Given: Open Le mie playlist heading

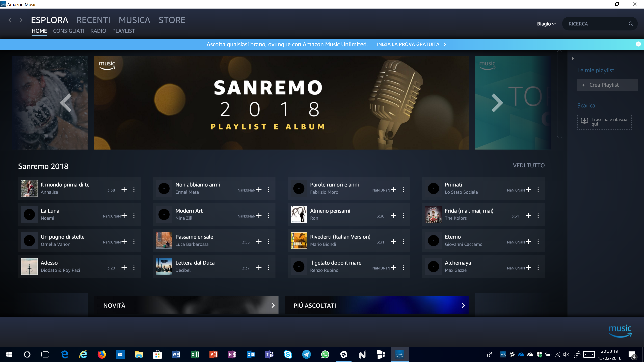Looking at the screenshot, I should point(596,70).
